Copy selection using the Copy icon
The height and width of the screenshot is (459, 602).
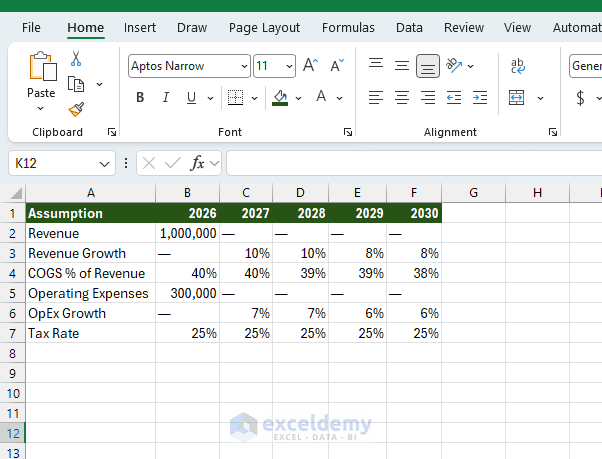click(76, 84)
